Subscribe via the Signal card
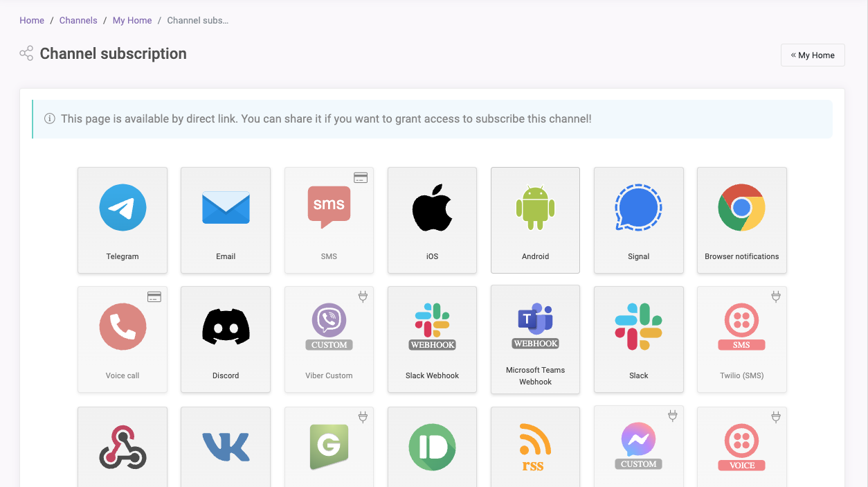The width and height of the screenshot is (868, 487). click(x=639, y=220)
